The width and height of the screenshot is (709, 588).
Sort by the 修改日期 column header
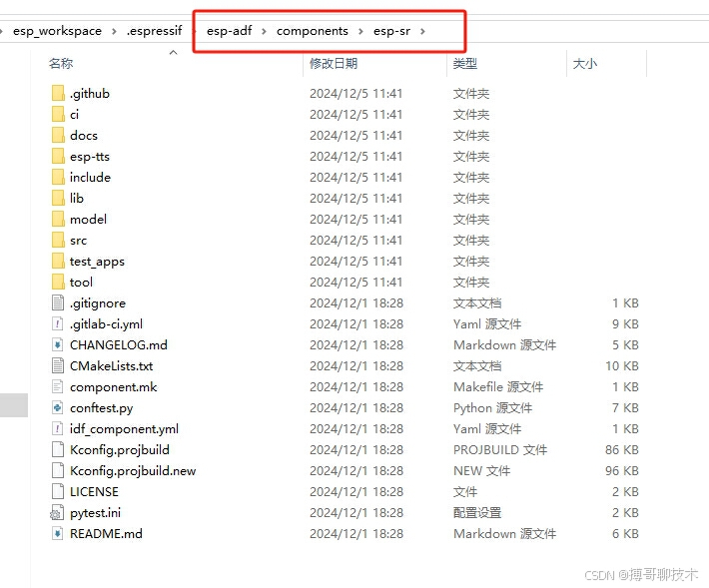pos(334,63)
